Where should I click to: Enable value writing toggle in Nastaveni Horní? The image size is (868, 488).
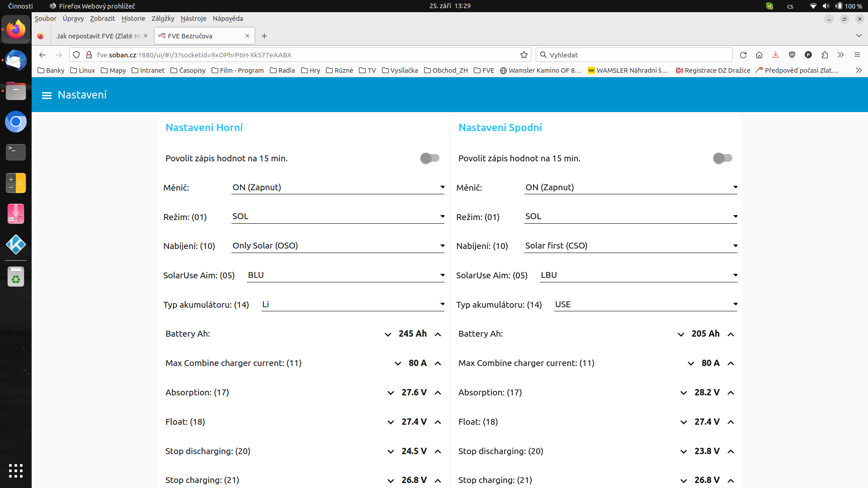tap(429, 158)
